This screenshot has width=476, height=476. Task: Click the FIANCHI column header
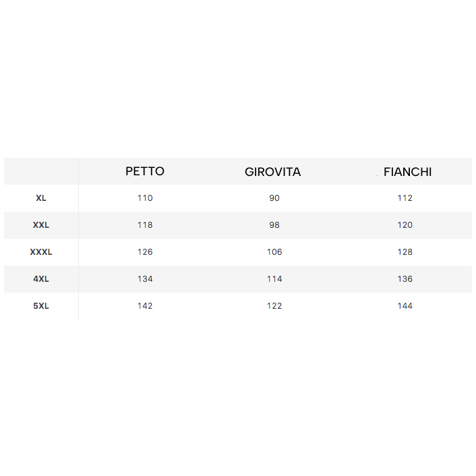[x=407, y=172]
